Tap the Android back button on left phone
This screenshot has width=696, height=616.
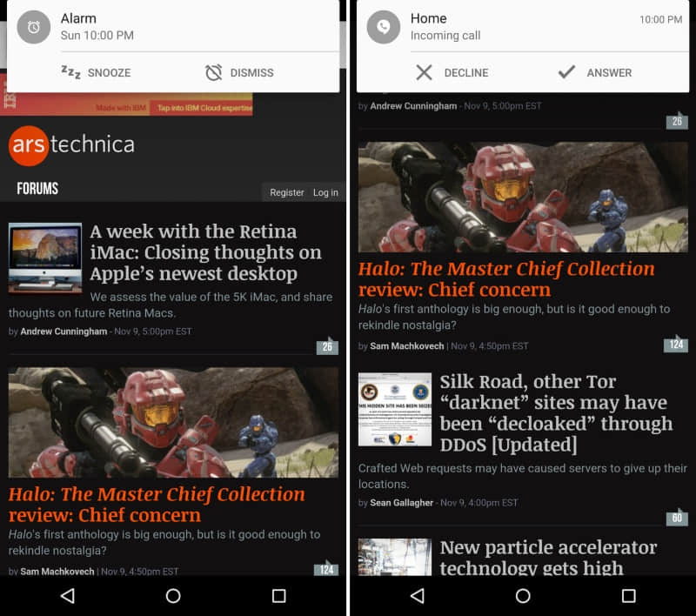[67, 596]
